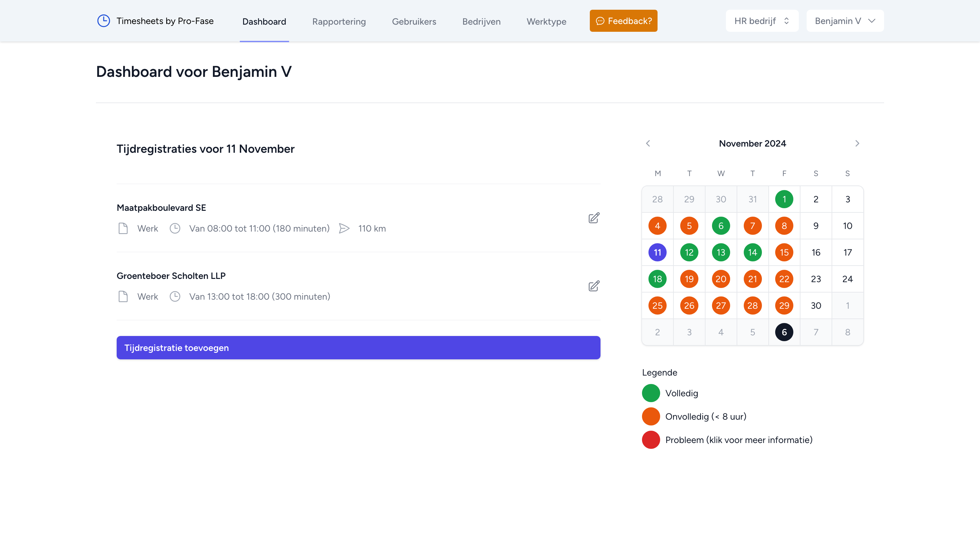This screenshot has height=539, width=980.
Task: Click the distance arrow icon showing 110 km
Action: pyautogui.click(x=344, y=228)
